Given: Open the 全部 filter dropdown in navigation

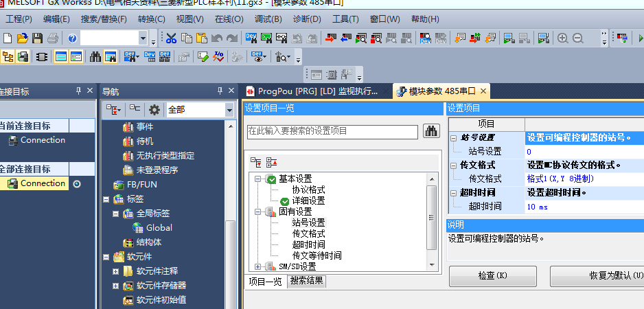Looking at the screenshot, I should [x=229, y=110].
